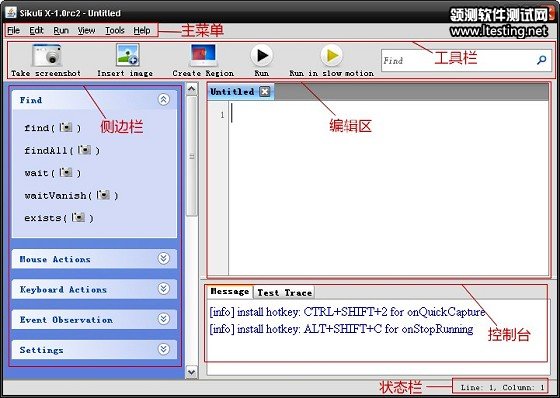Click the Create Region toolbar icon
Image resolution: width=560 pixels, height=398 pixels.
203,55
